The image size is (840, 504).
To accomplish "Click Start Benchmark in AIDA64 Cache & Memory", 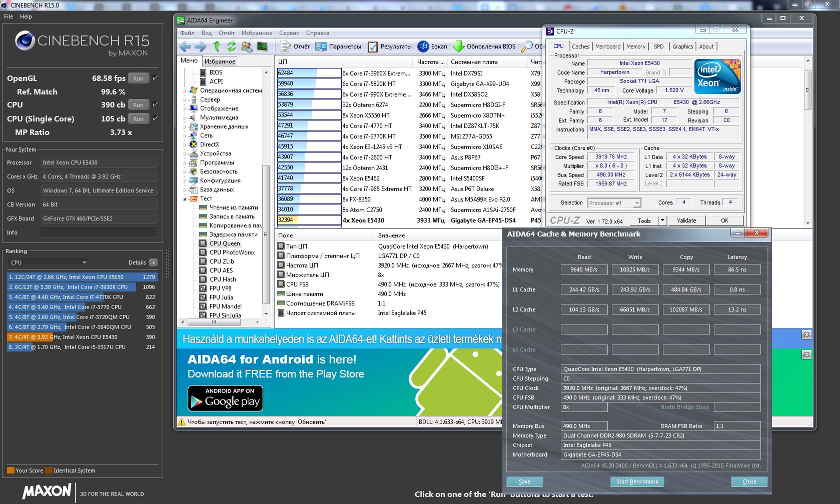I will coord(637,481).
